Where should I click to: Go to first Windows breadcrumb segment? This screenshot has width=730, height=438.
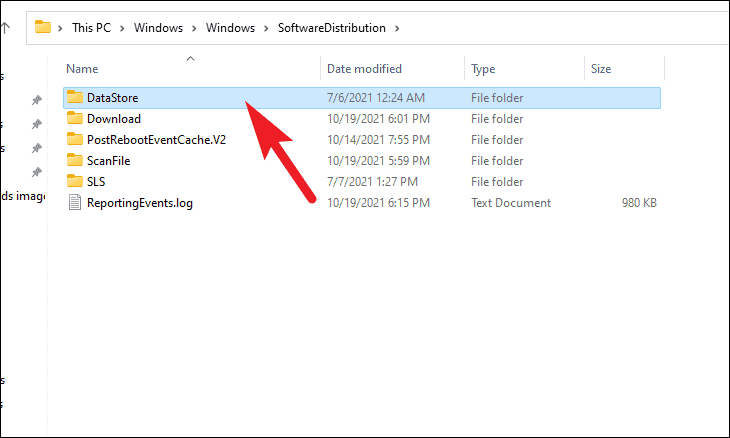pos(158,28)
